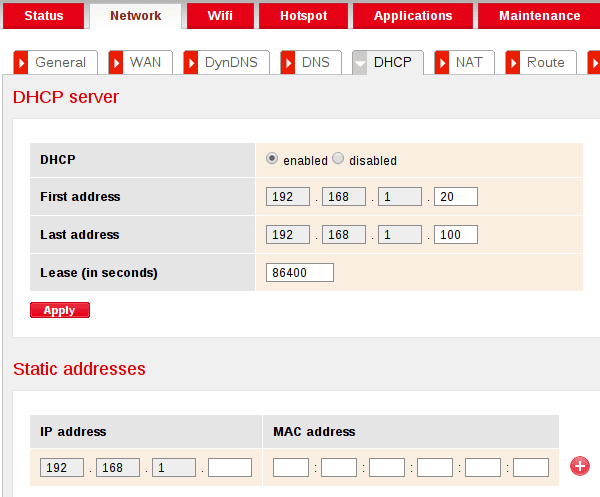Click the arrow icon on the DNS tab
The width and height of the screenshot is (600, 497).
click(x=287, y=62)
